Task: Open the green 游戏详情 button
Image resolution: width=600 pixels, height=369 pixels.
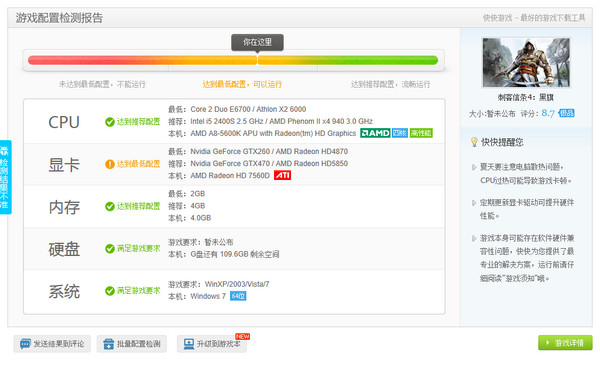Action: (565, 343)
